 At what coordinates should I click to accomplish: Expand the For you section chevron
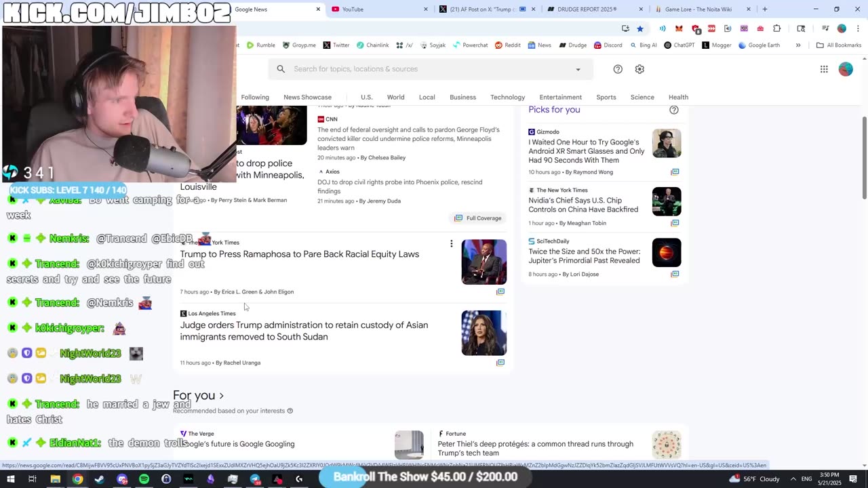coord(221,396)
